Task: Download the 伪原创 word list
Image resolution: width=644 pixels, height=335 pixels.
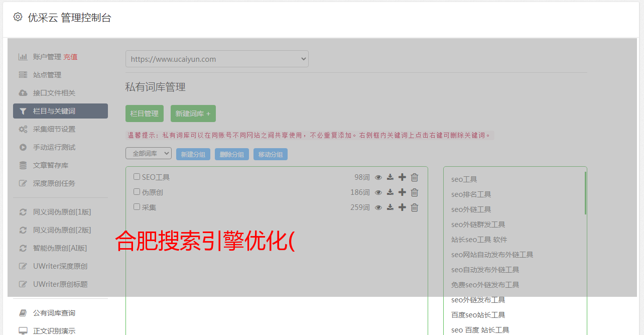Action: point(390,192)
